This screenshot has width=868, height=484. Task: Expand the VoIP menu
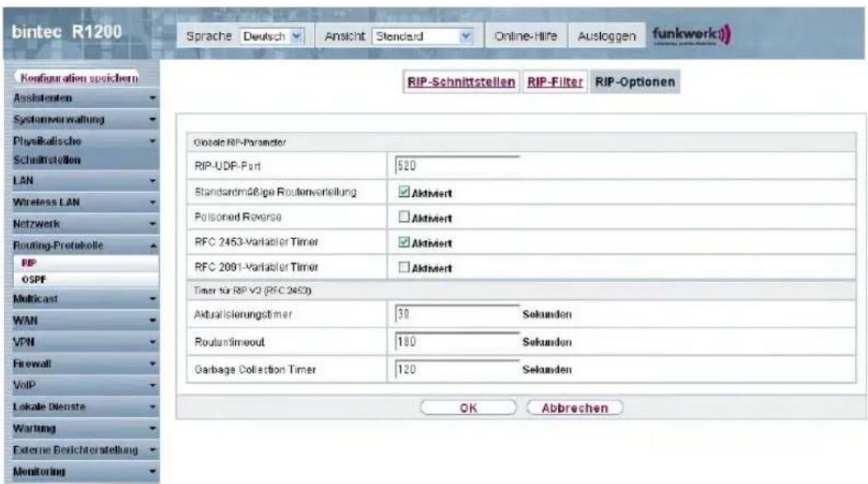(82, 385)
